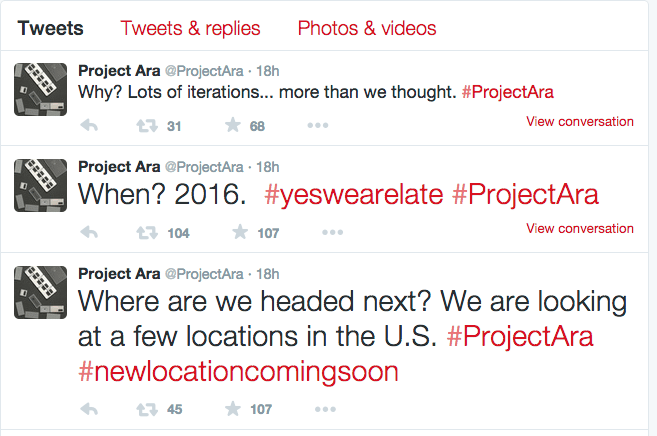
Task: Retweet the "Why? Lots of iterations" tweet
Action: [x=146, y=126]
